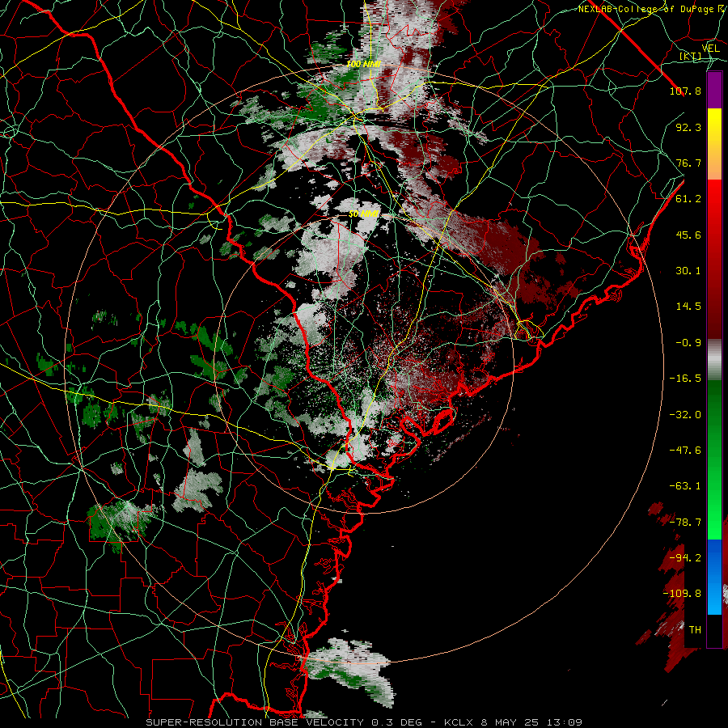Click the gray near-zero color bar segment
The image size is (728, 728).
pyautogui.click(x=714, y=360)
